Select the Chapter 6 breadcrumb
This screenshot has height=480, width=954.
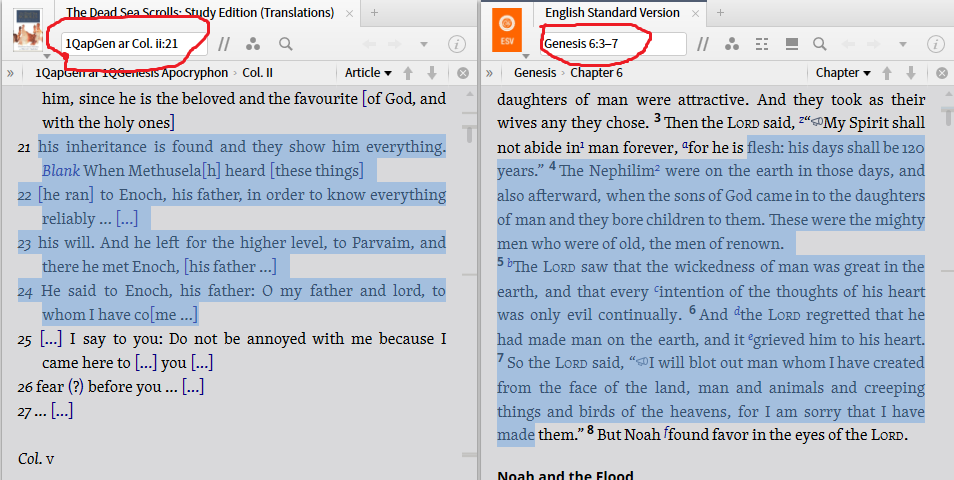pos(596,73)
